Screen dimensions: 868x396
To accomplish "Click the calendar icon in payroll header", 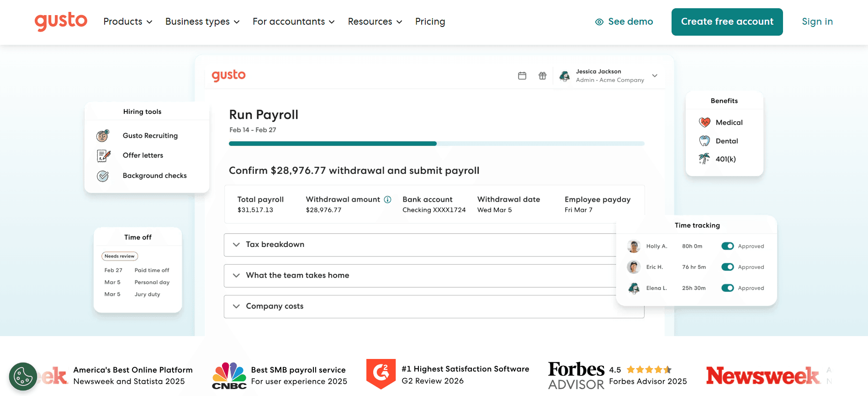I will point(522,76).
